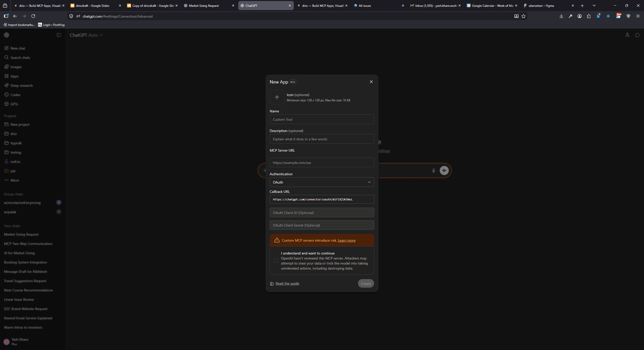644x350 pixels.
Task: Open the Authentication OAuth dropdown
Action: [x=322, y=182]
